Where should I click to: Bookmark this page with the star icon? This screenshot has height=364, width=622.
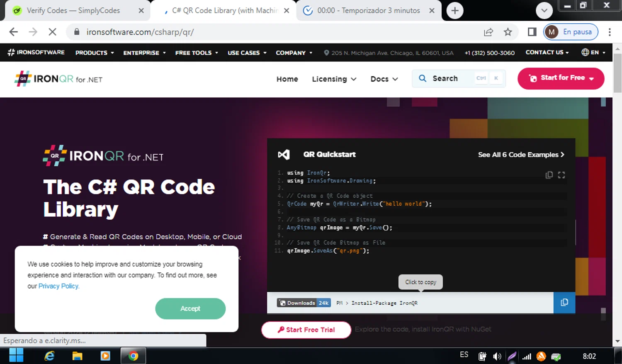[508, 32]
